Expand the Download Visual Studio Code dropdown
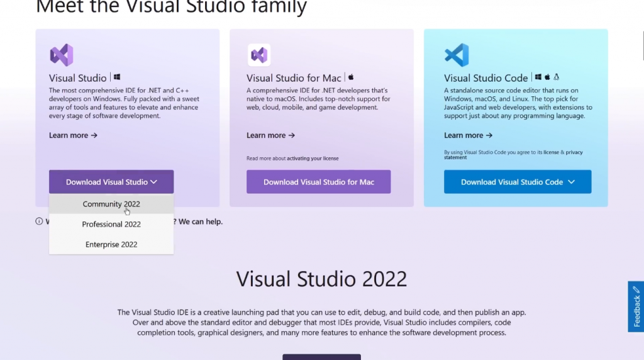Image resolution: width=644 pixels, height=360 pixels. [x=518, y=182]
